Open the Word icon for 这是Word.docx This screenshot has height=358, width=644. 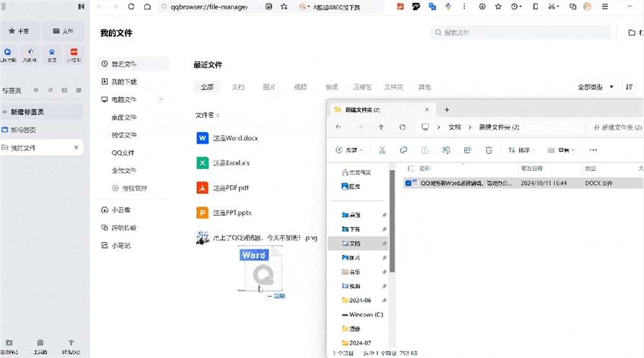202,138
